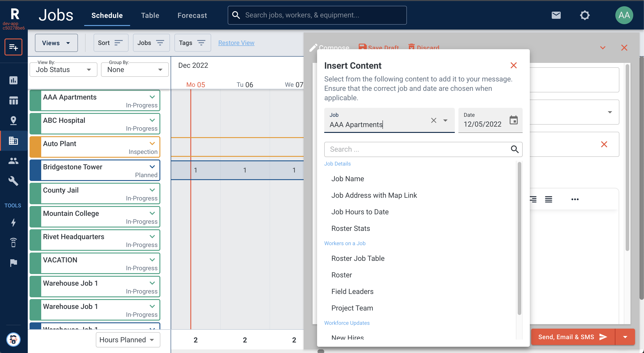This screenshot has height=353, width=644.
Task: Open the map location pin icon
Action: click(13, 120)
